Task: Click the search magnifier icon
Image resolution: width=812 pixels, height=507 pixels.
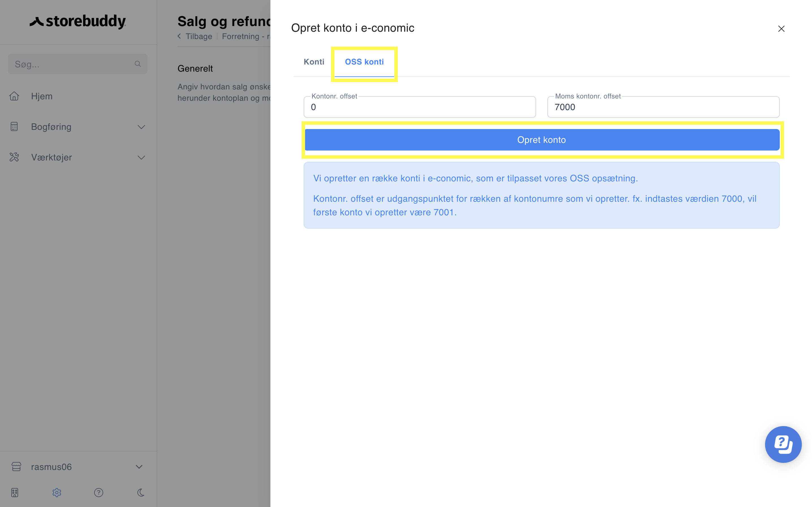Action: click(x=138, y=64)
